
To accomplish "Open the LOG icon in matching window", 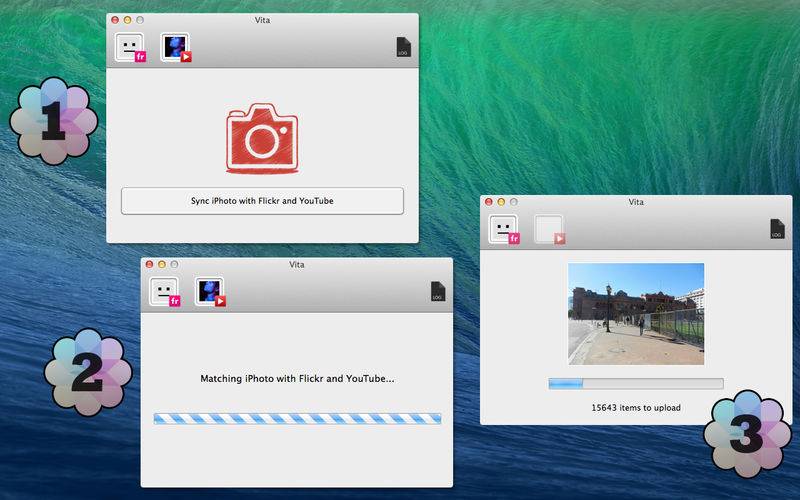I will [x=438, y=291].
